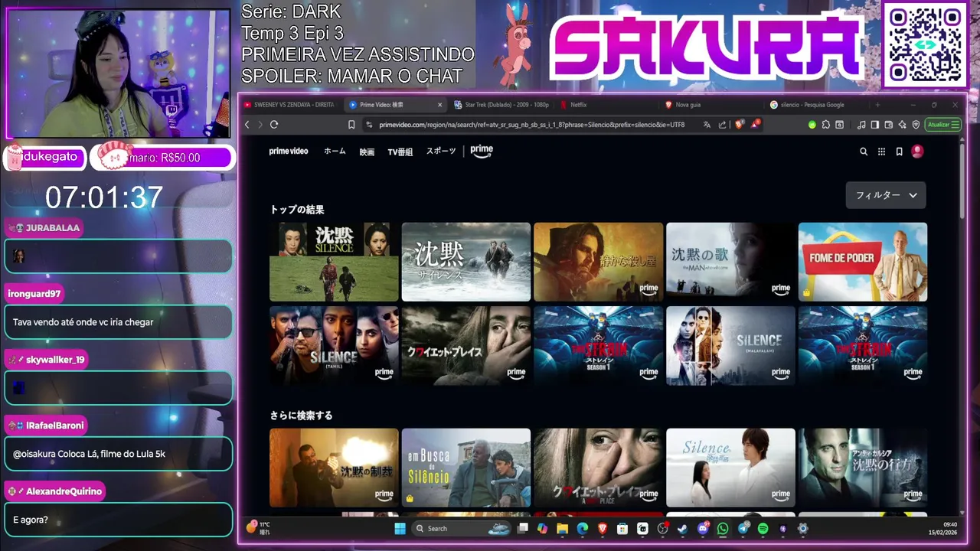Open the Em Busca do Silêncio thumbnail
The width and height of the screenshot is (980, 551).
[465, 468]
